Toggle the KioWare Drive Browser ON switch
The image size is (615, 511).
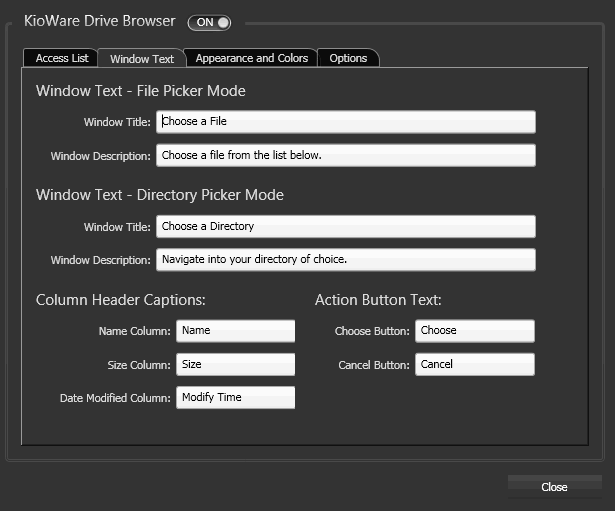click(x=209, y=22)
